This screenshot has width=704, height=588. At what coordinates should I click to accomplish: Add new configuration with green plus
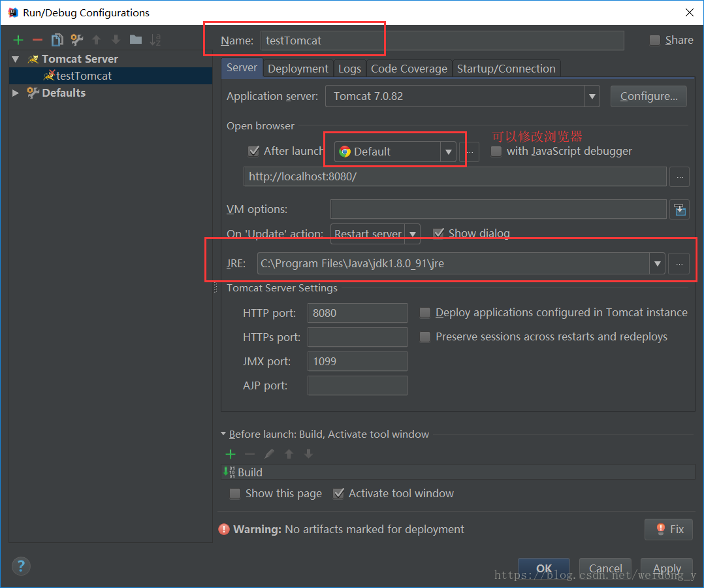click(18, 40)
